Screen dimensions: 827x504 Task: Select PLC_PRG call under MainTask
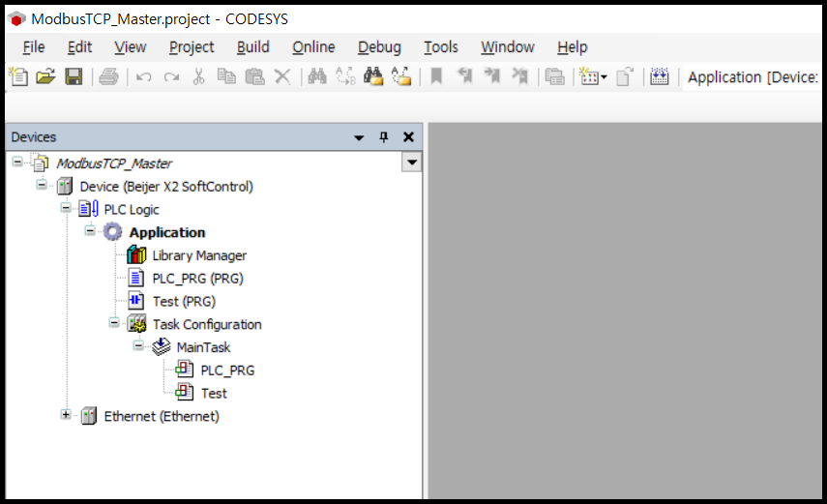click(x=227, y=371)
